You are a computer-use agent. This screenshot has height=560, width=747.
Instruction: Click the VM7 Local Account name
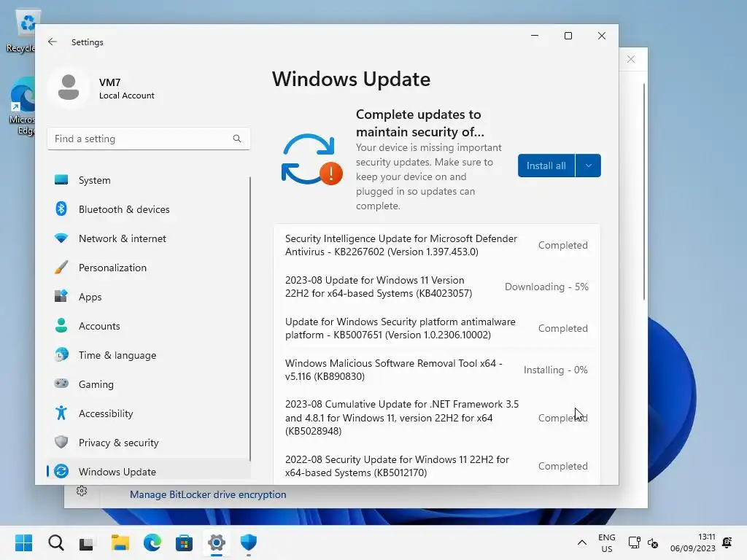pyautogui.click(x=126, y=88)
